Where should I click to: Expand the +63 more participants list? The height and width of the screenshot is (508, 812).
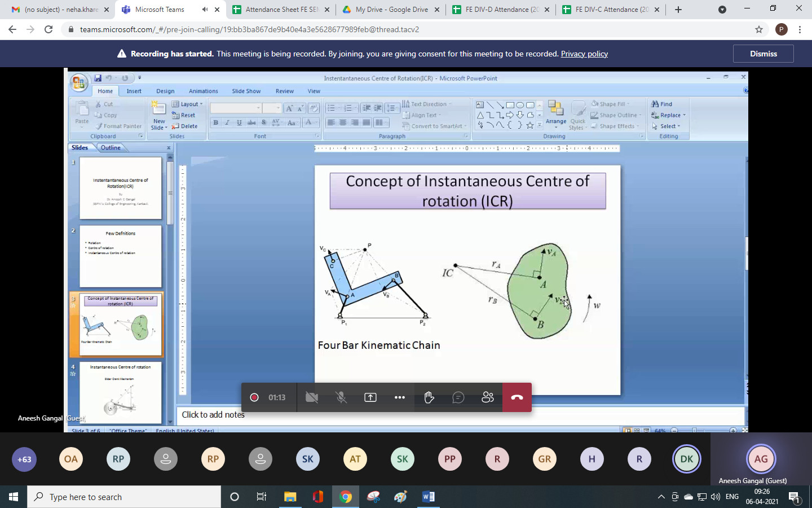[x=24, y=459]
